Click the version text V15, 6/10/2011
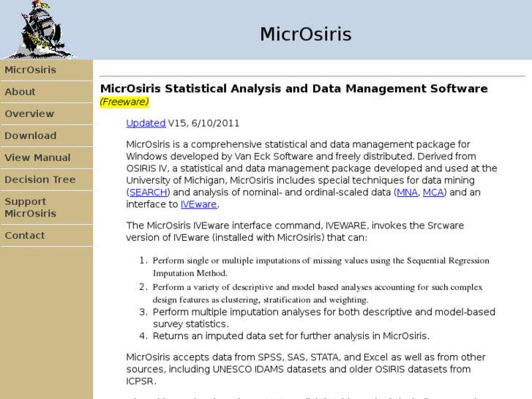 click(203, 123)
